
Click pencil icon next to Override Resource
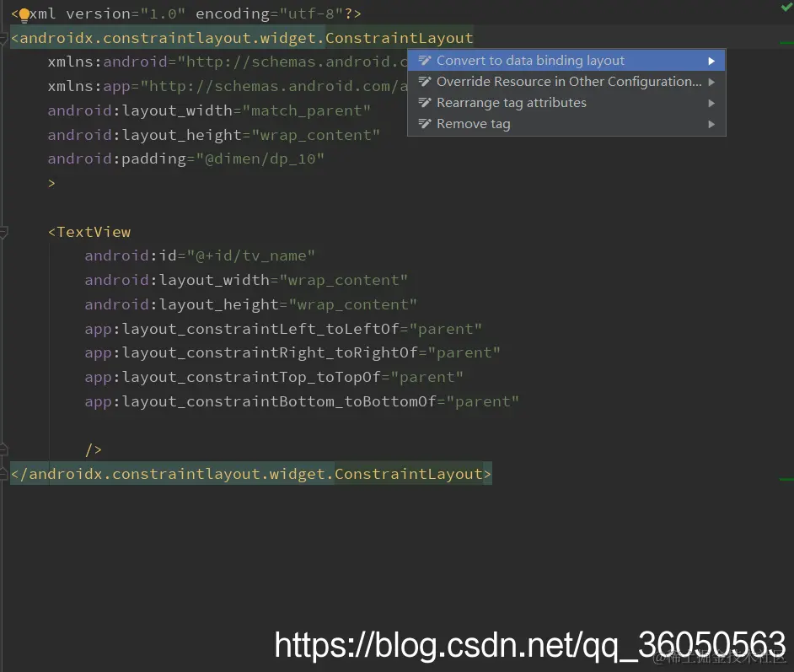point(424,81)
